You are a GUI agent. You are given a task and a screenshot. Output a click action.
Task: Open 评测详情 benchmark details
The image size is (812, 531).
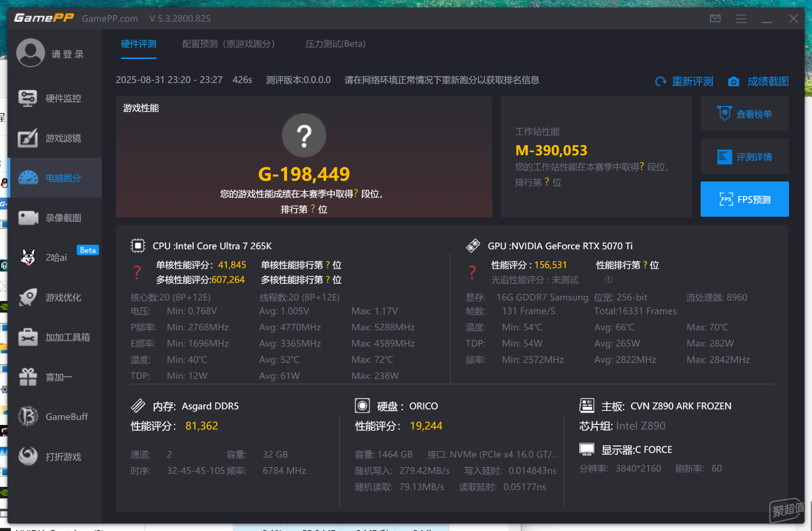tap(745, 157)
